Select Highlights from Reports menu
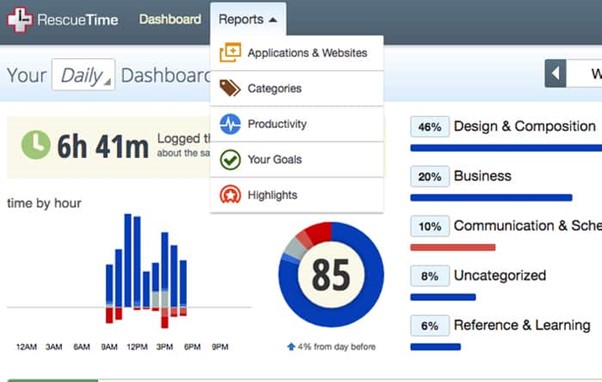The image size is (602, 382). [x=297, y=195]
